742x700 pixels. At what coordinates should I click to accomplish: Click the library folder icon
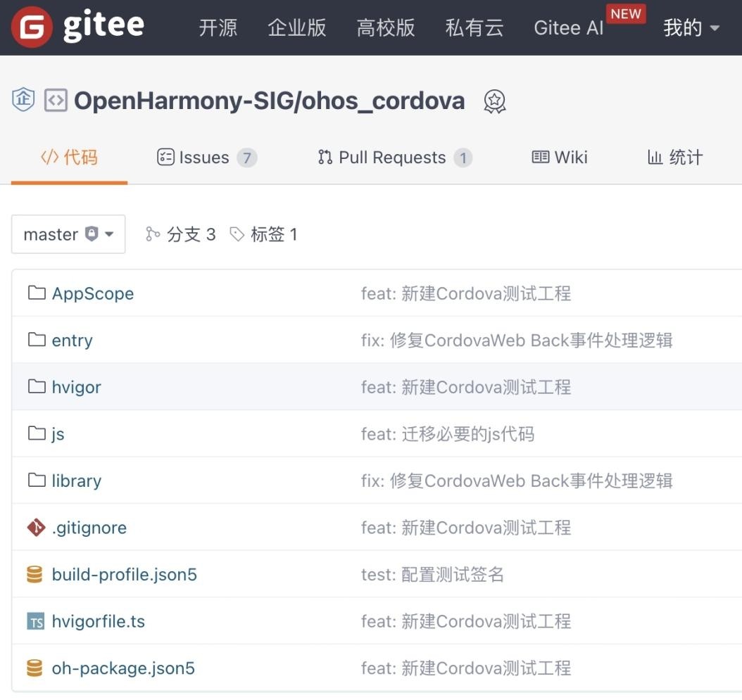point(37,480)
